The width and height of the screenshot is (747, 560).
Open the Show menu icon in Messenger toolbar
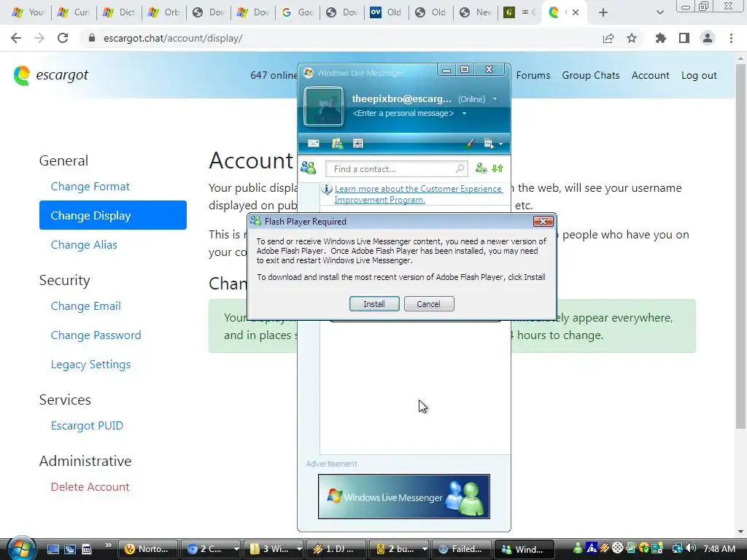click(488, 144)
